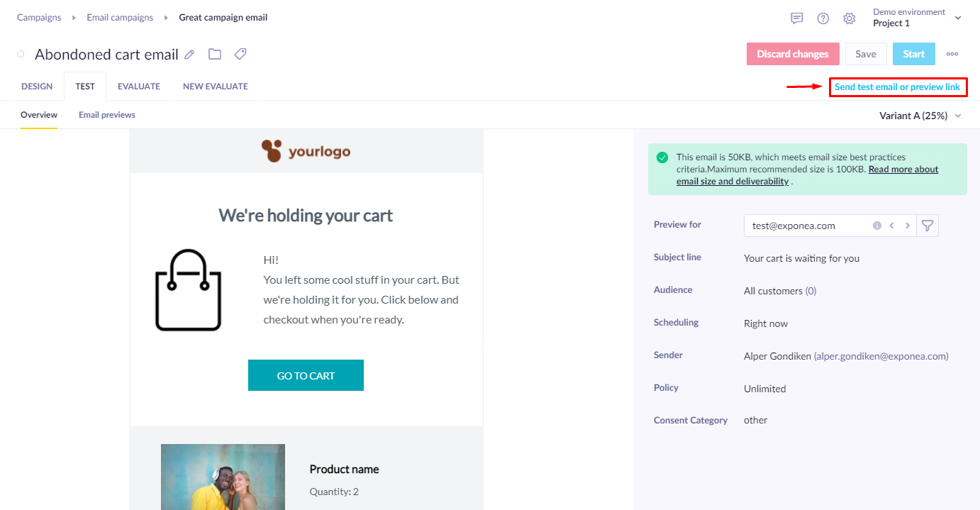Screen dimensions: 980x510
Task: Open more options ellipsis menu
Action: click(952, 54)
